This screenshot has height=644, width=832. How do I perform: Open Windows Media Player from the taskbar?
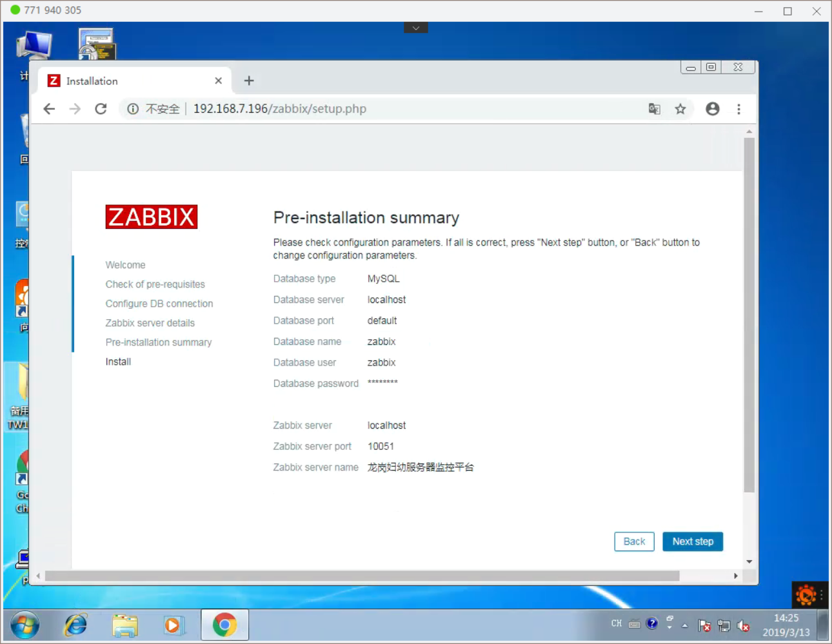(x=173, y=625)
